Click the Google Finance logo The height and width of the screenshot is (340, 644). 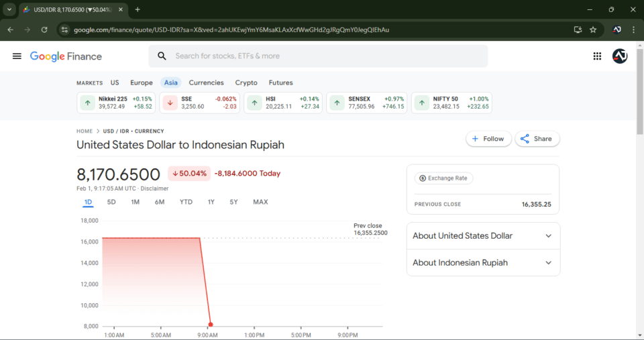click(66, 56)
